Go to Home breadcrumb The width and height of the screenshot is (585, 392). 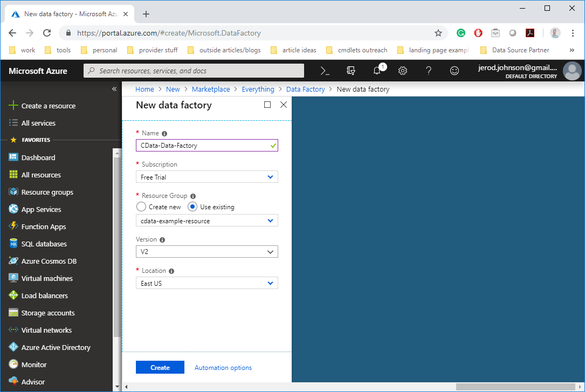(144, 89)
